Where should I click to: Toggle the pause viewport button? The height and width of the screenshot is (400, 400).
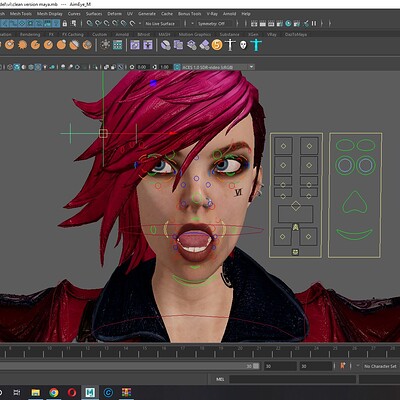(314, 23)
